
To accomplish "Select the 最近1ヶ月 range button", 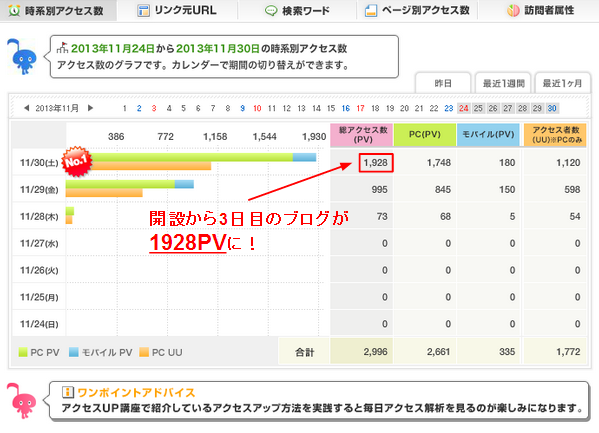I will coord(563,83).
